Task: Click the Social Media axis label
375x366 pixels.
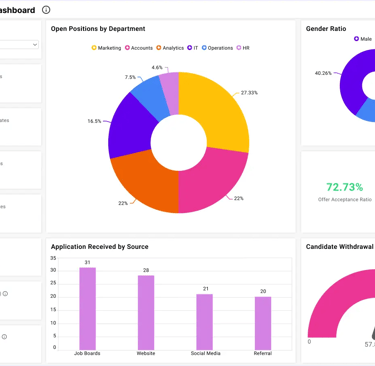Action: pos(205,353)
